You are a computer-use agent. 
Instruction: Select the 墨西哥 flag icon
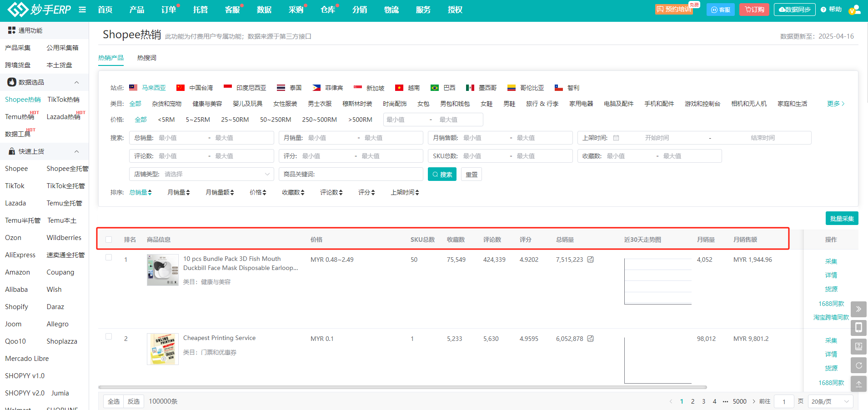pos(470,87)
